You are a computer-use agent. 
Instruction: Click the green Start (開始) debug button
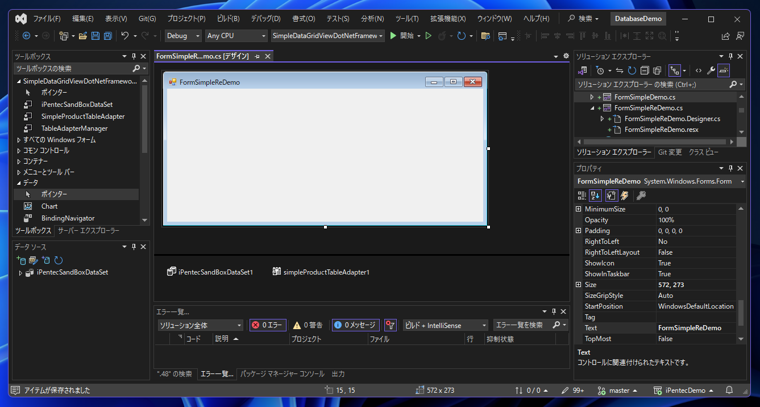click(402, 36)
